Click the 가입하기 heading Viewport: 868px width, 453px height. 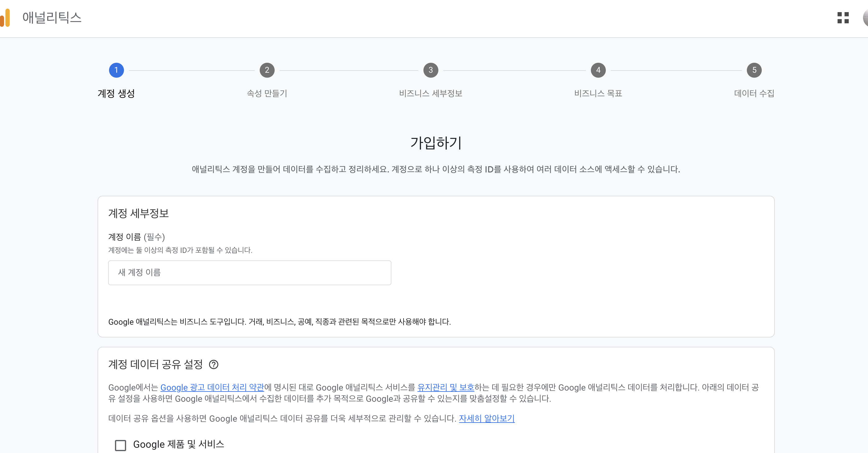pyautogui.click(x=436, y=143)
